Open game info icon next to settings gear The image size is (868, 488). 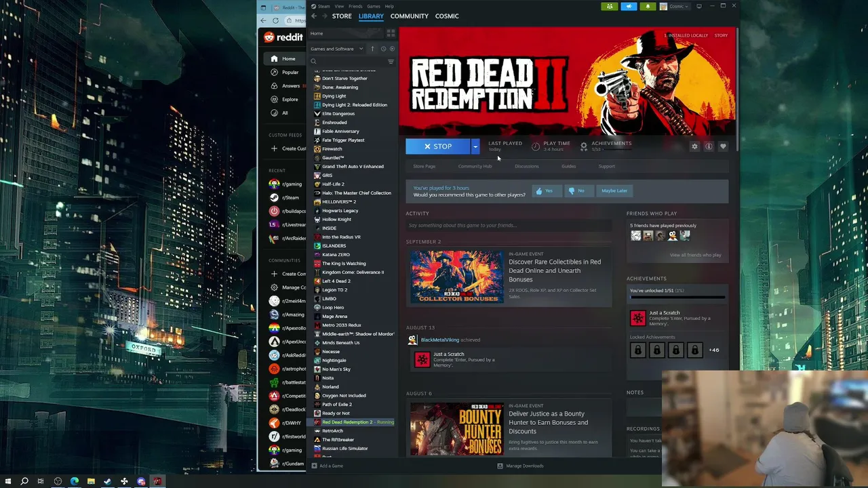pyautogui.click(x=709, y=146)
